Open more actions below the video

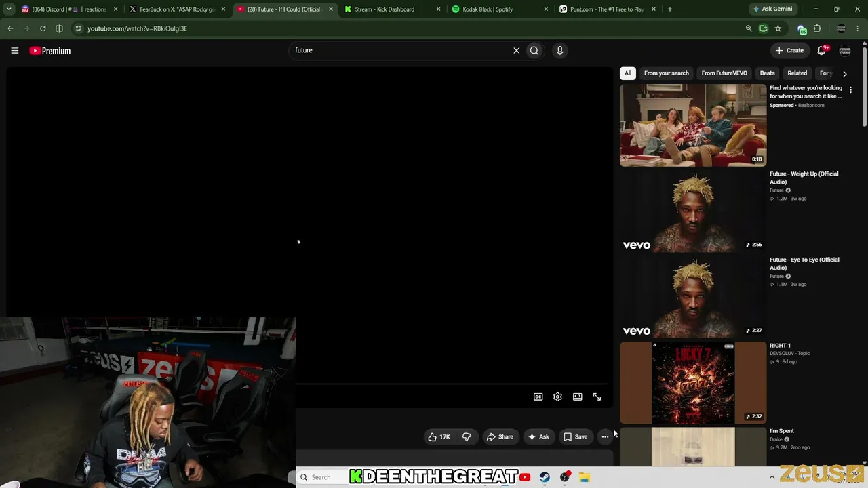pyautogui.click(x=605, y=436)
